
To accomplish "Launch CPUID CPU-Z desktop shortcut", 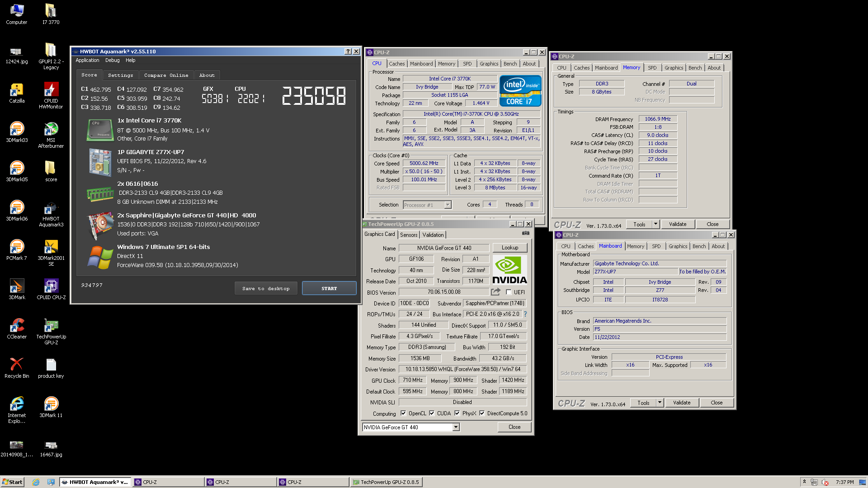I will 51,289.
